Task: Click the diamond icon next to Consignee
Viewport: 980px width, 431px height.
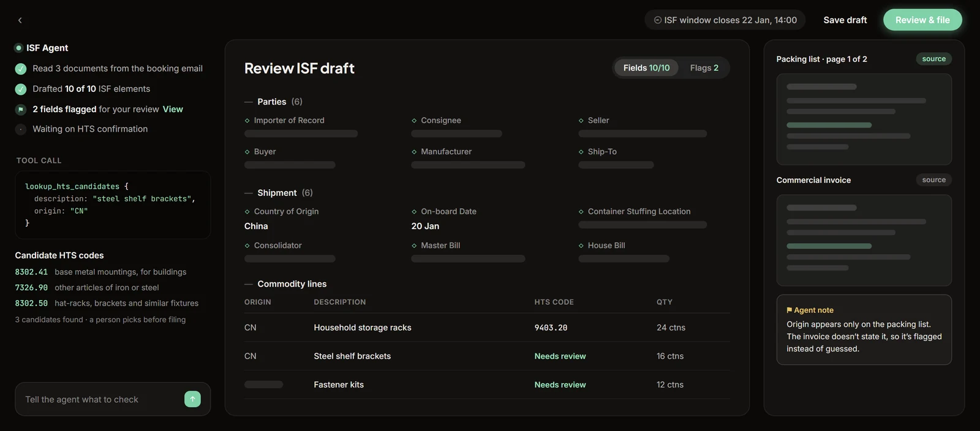Action: [415, 121]
